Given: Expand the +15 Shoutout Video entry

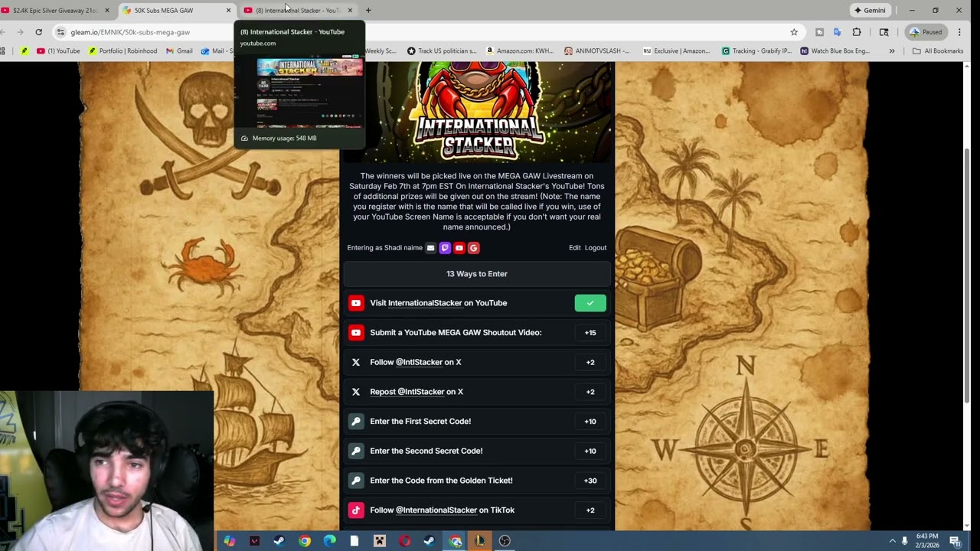Looking at the screenshot, I should coord(590,333).
